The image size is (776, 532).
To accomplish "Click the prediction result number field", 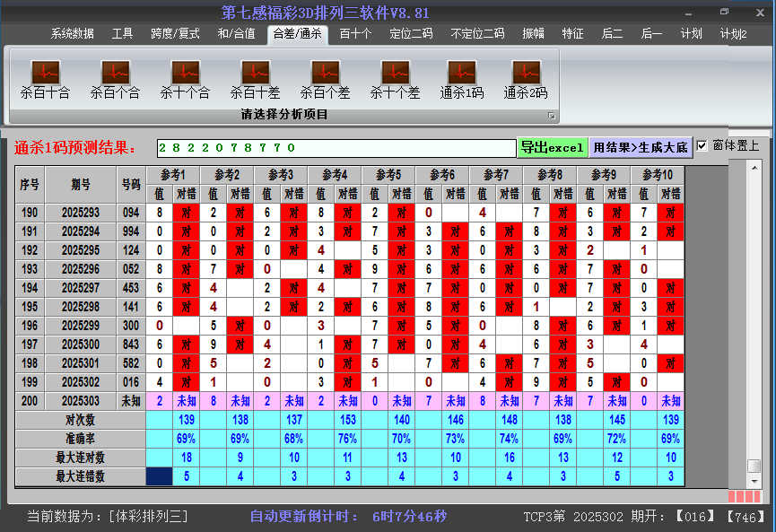I will [x=336, y=147].
